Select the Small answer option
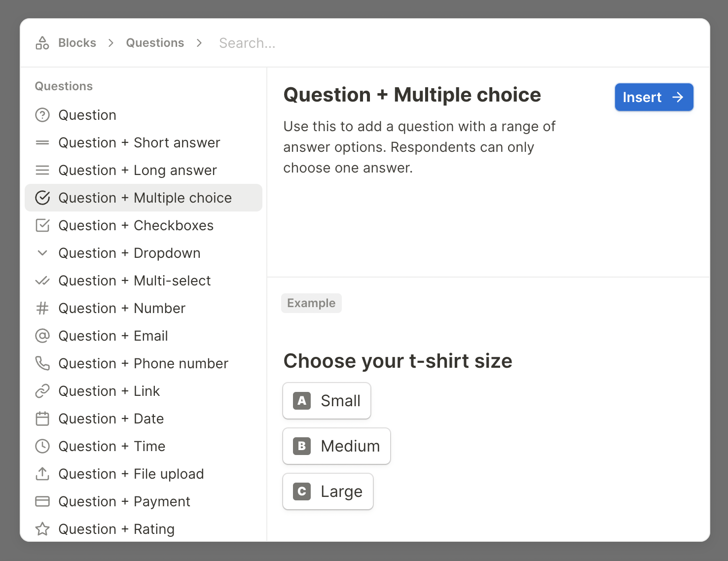The width and height of the screenshot is (728, 561). coord(327,401)
